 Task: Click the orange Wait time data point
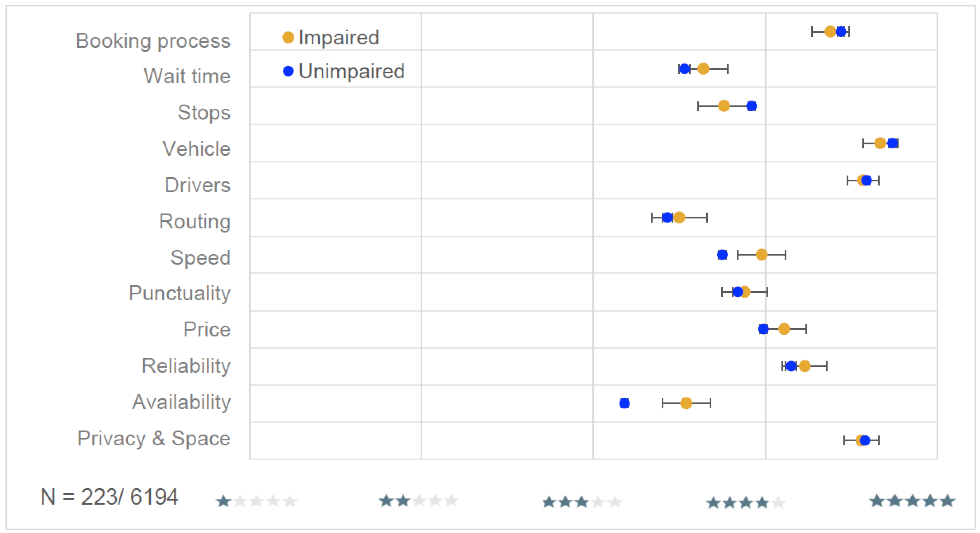point(703,69)
